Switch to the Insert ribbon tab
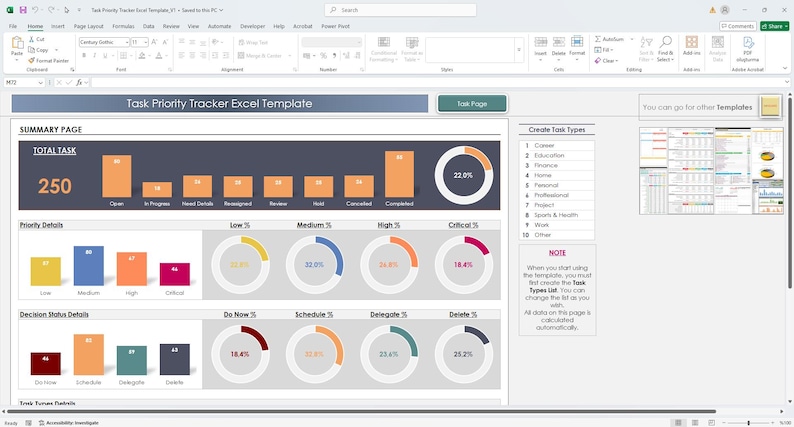The image size is (794, 427). tap(58, 26)
